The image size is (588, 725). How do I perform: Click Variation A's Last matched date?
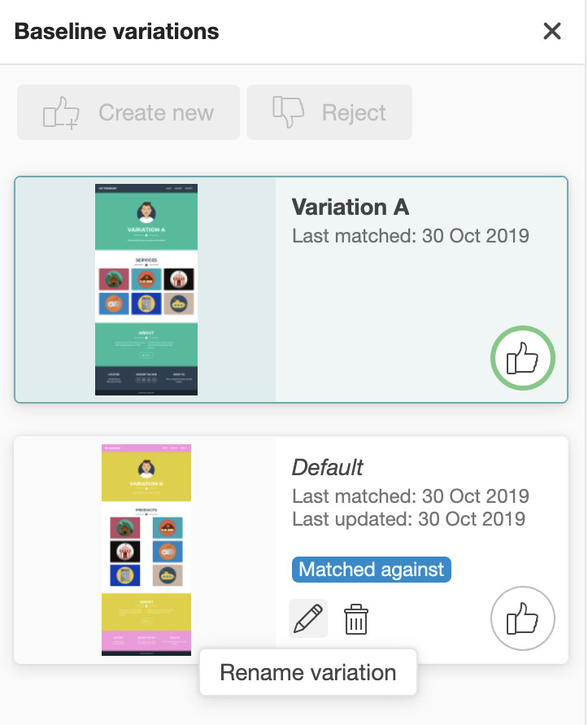pyautogui.click(x=411, y=236)
